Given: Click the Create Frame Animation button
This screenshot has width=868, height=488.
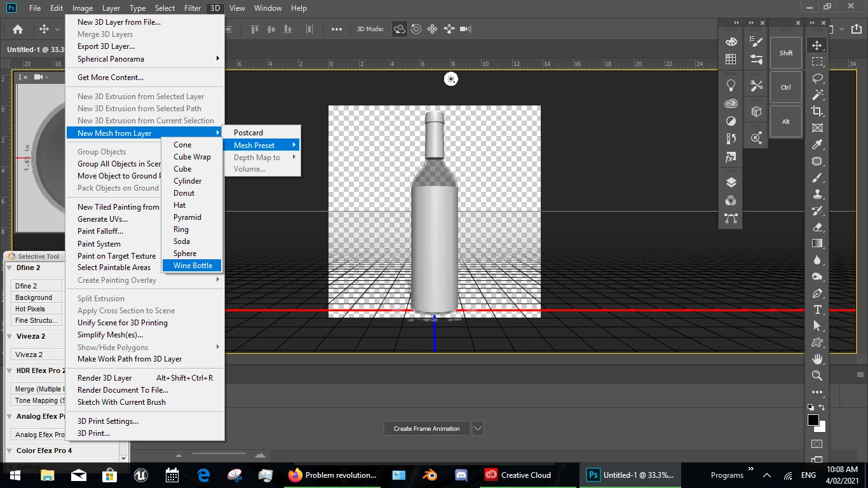Looking at the screenshot, I should [x=426, y=428].
